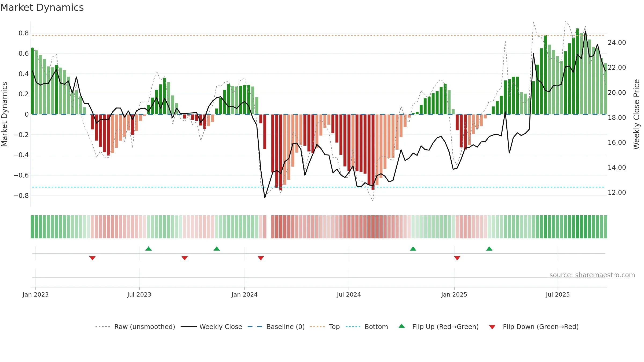Select the flip-up marker near Oct 2024

click(413, 249)
